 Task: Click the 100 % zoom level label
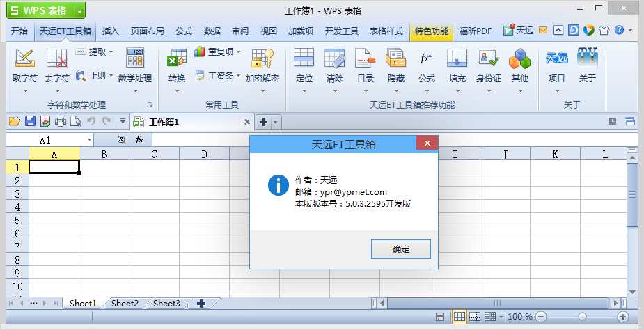coord(520,317)
